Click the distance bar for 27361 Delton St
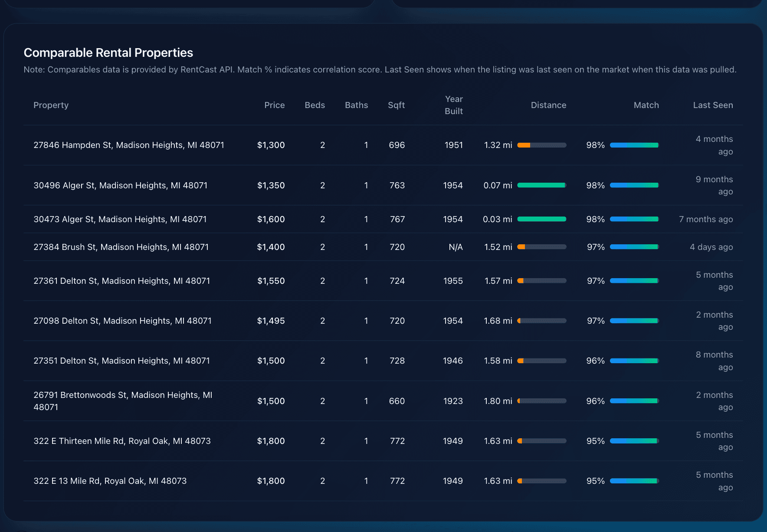This screenshot has height=532, width=767. point(542,281)
